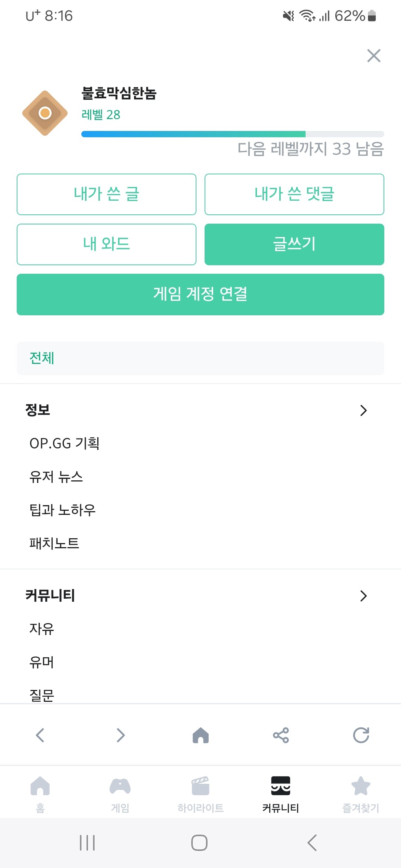Go to webview home icon

click(200, 735)
